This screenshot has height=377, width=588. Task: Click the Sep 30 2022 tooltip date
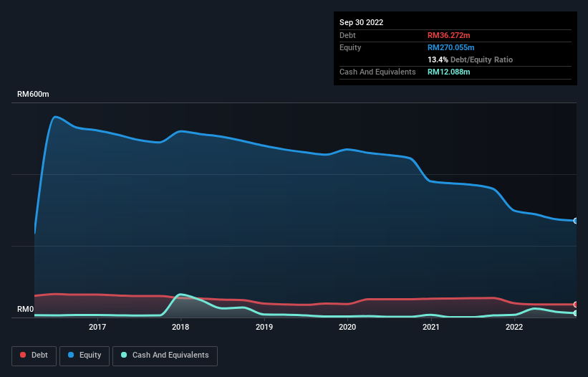pos(361,22)
